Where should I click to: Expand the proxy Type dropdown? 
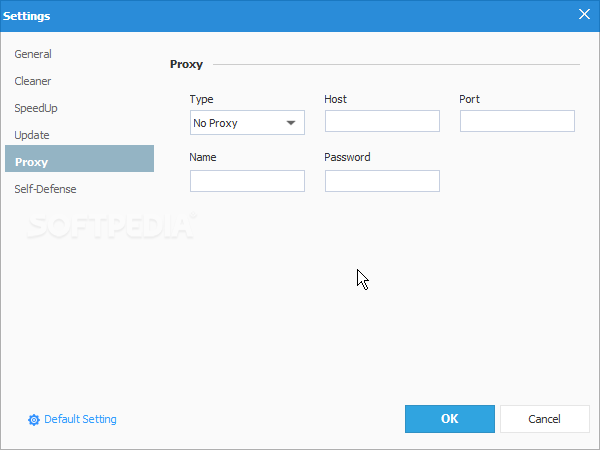pyautogui.click(x=247, y=123)
